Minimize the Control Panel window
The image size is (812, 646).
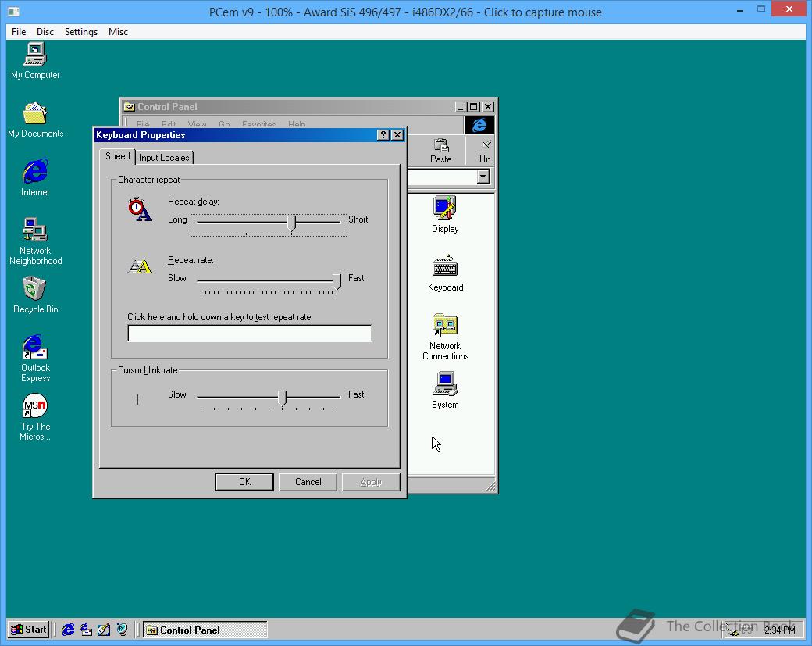pyautogui.click(x=461, y=107)
